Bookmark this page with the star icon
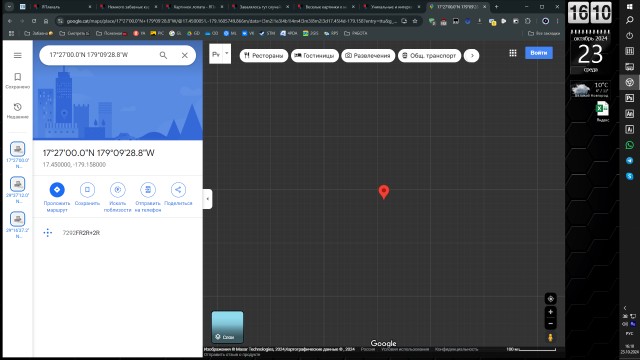The image size is (640, 360). 415,21
